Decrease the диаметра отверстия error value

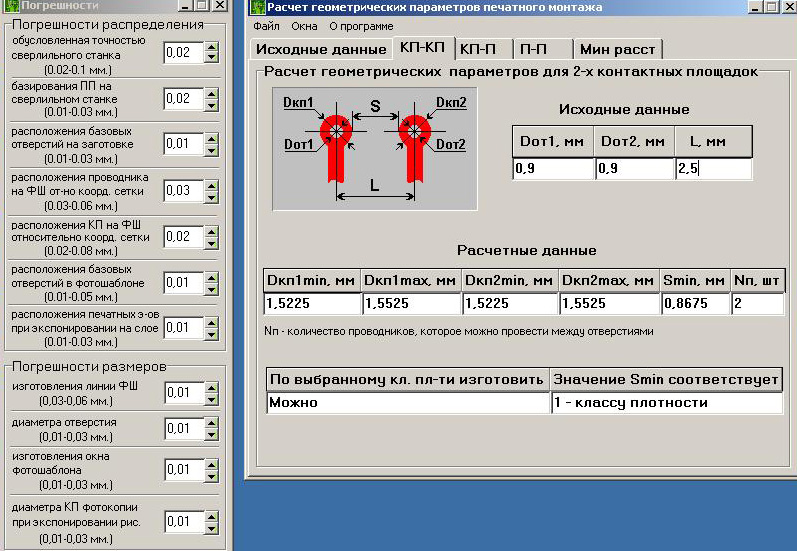[x=211, y=434]
